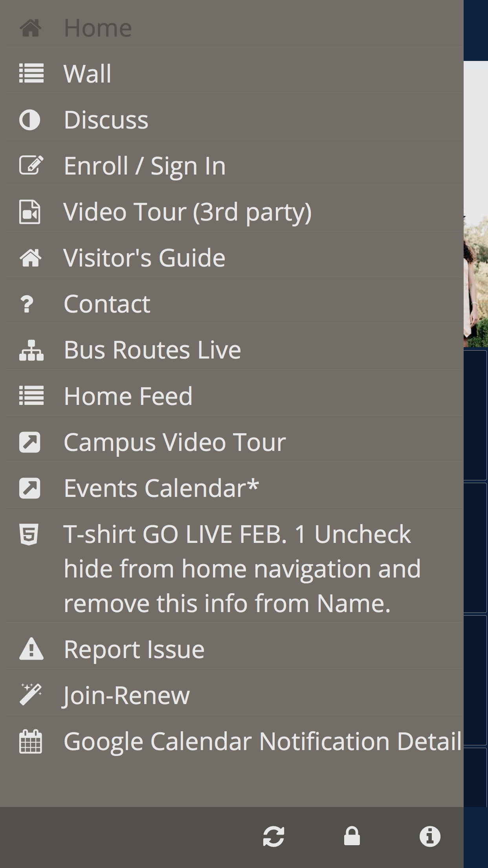This screenshot has height=868, width=488.
Task: Tap the Report Issue warning triangle
Action: (x=31, y=649)
